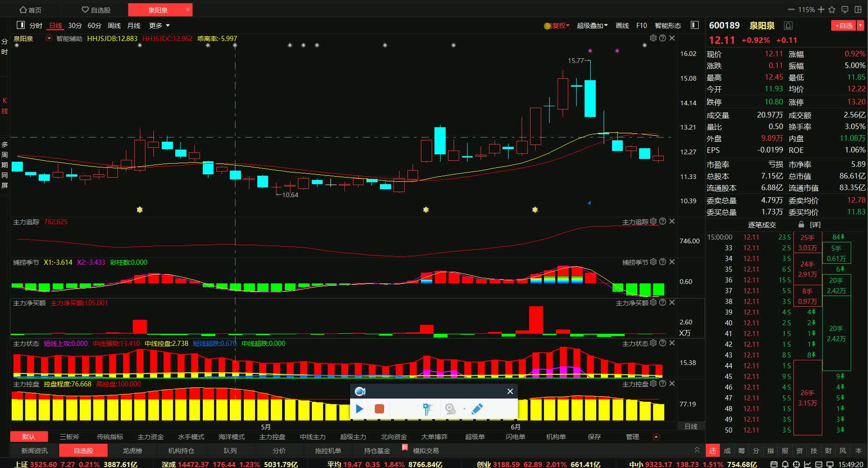Select the 筹 chip distribution tab
This screenshot has height=468, width=868.
click(742, 451)
